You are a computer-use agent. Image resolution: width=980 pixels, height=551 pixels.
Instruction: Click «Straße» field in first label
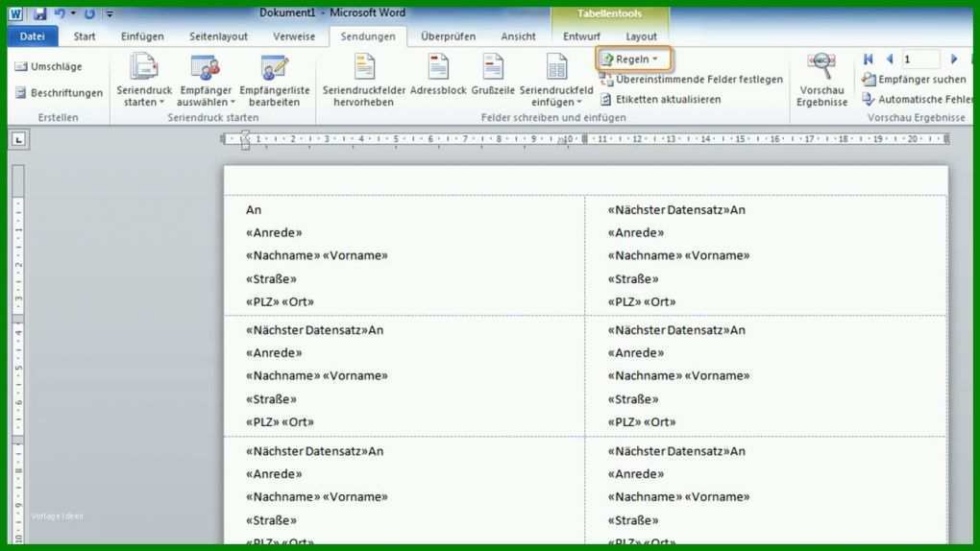click(271, 278)
